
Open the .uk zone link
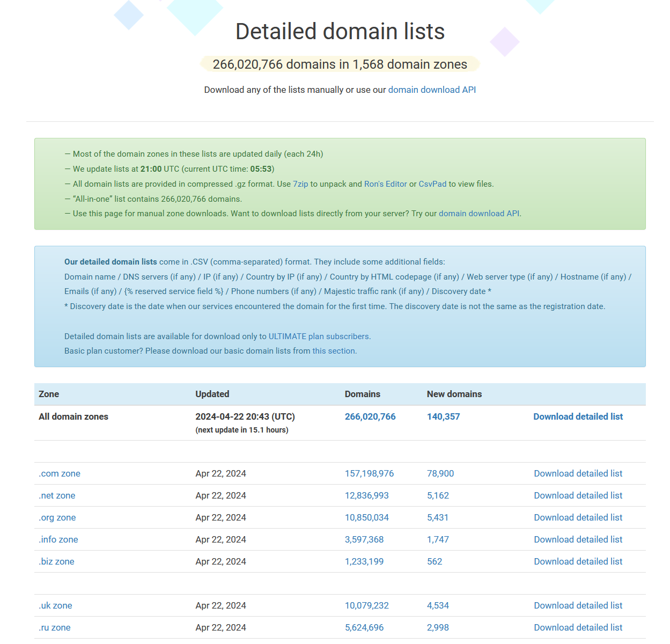click(55, 605)
